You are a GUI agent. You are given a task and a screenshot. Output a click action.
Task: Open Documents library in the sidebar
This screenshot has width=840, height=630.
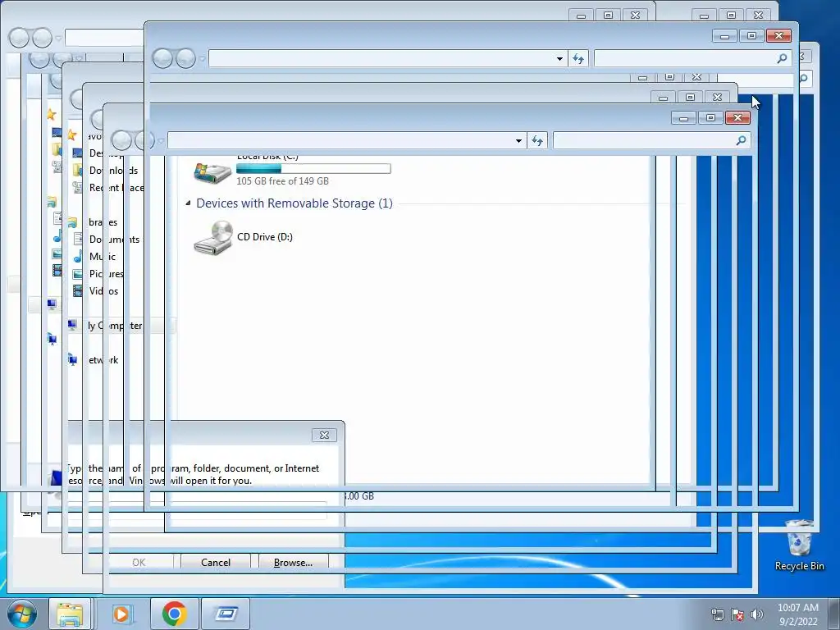[114, 240]
